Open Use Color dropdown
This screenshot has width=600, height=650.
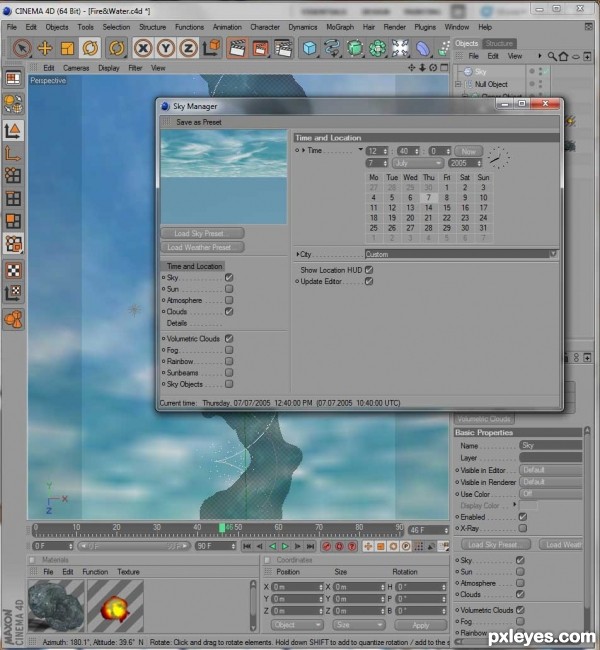pyautogui.click(x=551, y=494)
